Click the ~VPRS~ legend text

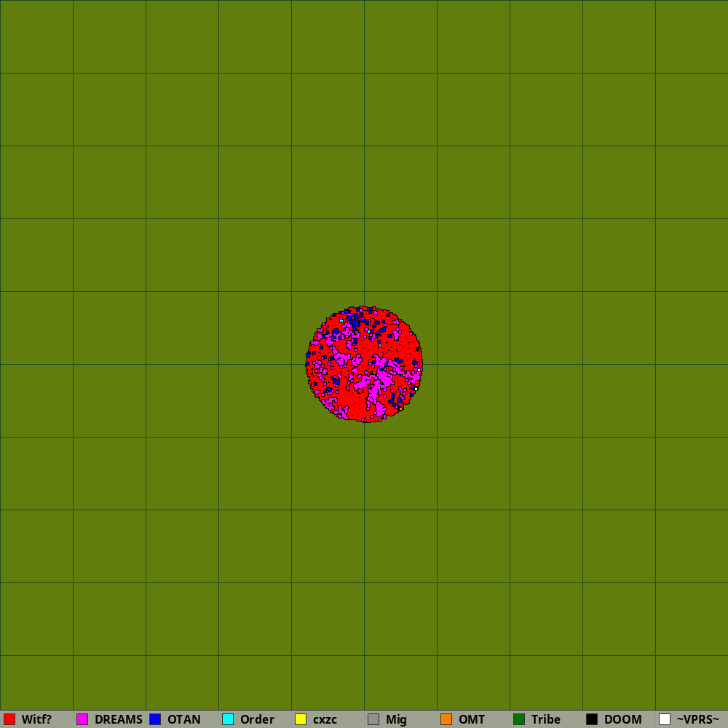coord(697,719)
